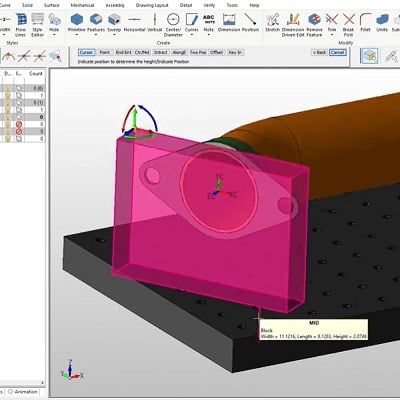Toggle the End Ent snap option
Screen dimensions: 400x400
pos(123,52)
